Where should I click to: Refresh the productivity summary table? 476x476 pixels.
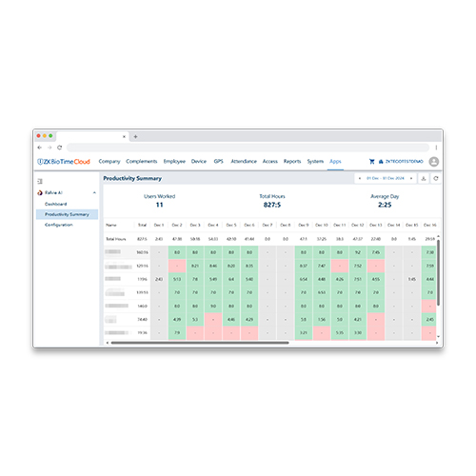(436, 178)
